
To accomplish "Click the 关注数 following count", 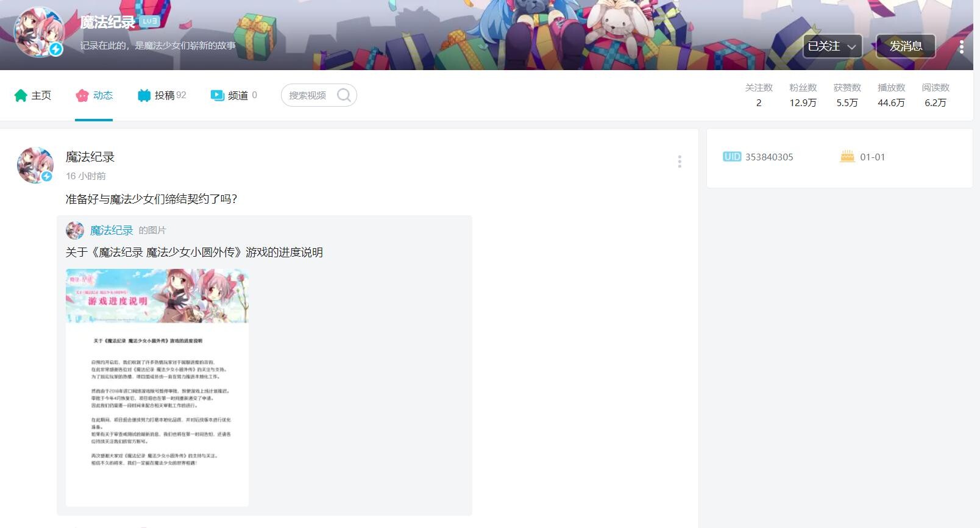I will point(759,95).
